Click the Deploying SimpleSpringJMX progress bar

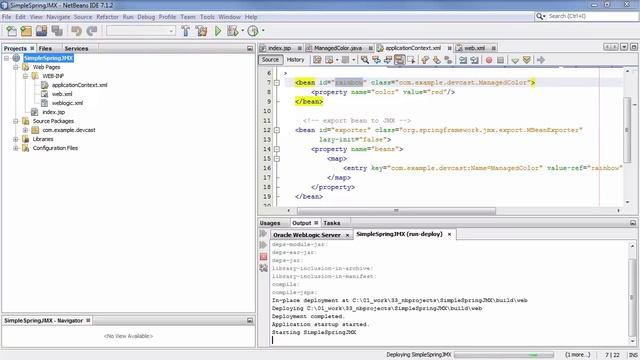(504, 355)
